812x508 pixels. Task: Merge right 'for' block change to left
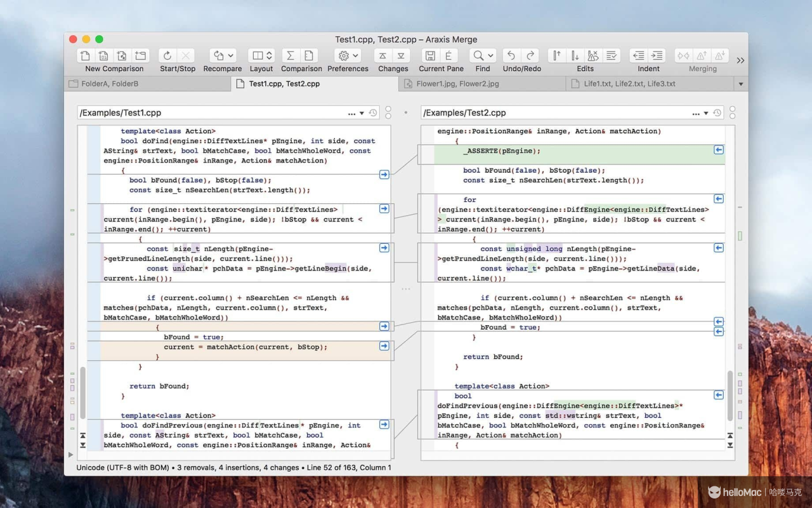point(719,199)
